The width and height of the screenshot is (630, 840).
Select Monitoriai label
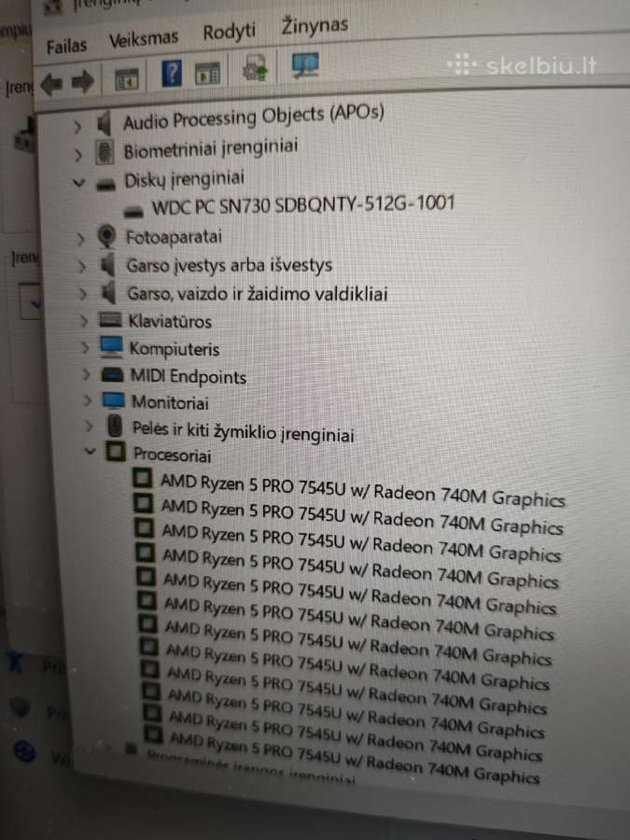(171, 401)
